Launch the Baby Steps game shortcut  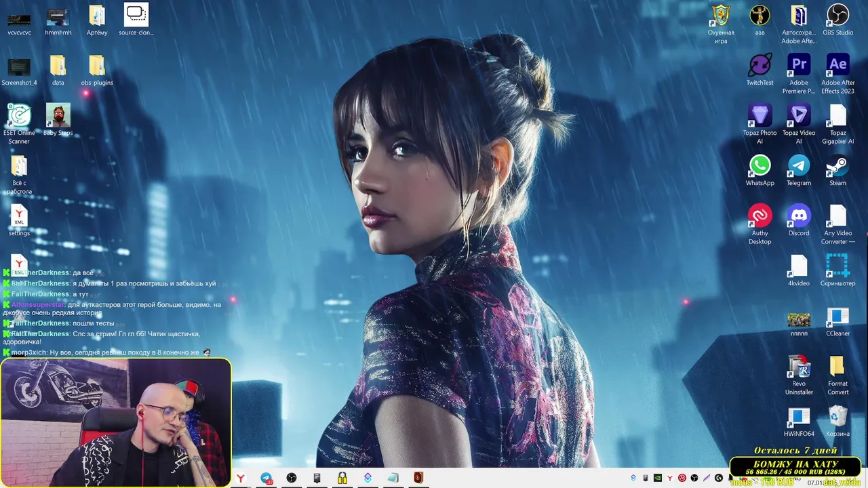[x=58, y=120]
